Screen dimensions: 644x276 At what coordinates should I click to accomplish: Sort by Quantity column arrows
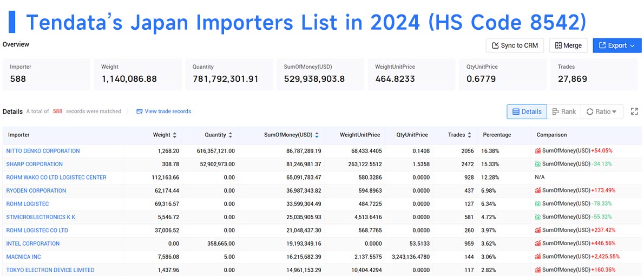click(231, 135)
